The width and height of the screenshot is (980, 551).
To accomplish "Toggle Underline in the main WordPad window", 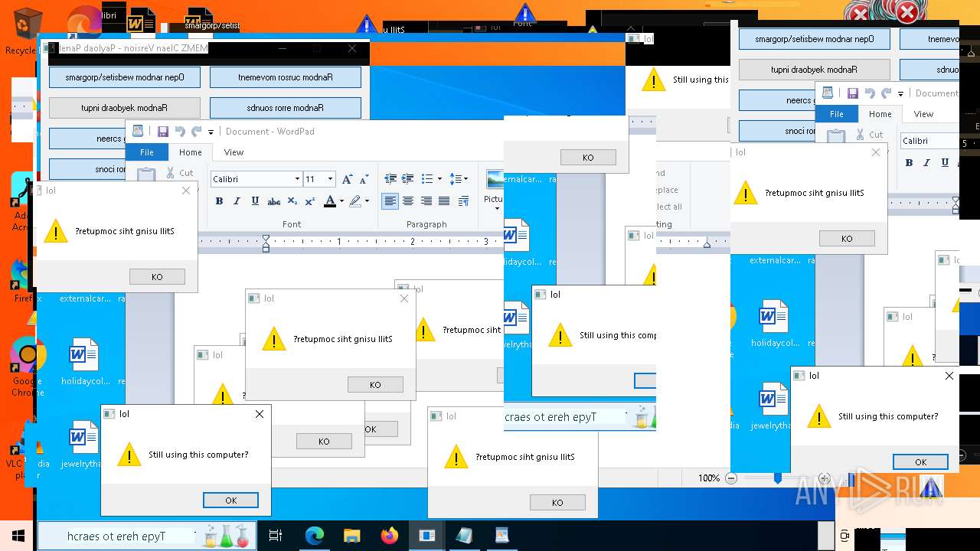I will pos(253,201).
